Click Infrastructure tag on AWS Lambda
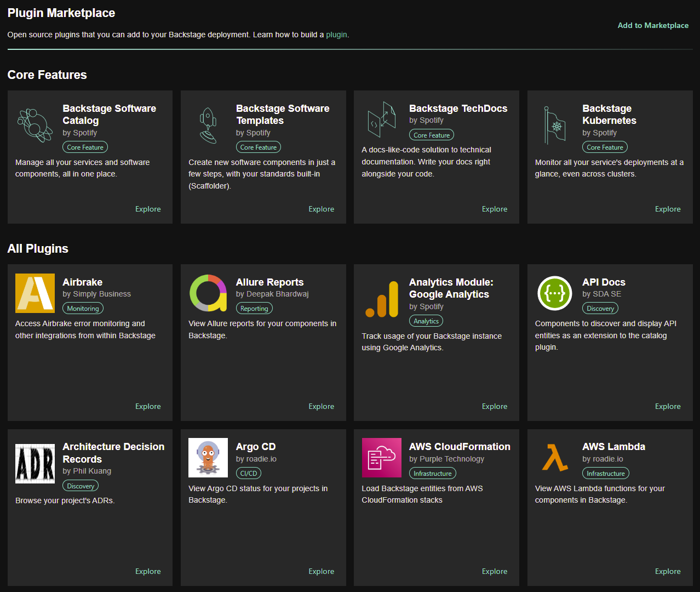This screenshot has height=592, width=700. (606, 473)
